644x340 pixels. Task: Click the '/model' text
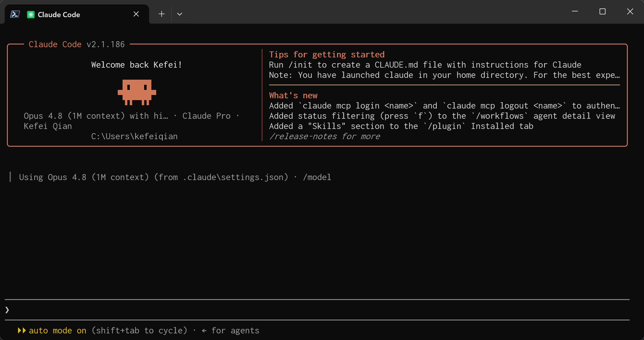317,177
